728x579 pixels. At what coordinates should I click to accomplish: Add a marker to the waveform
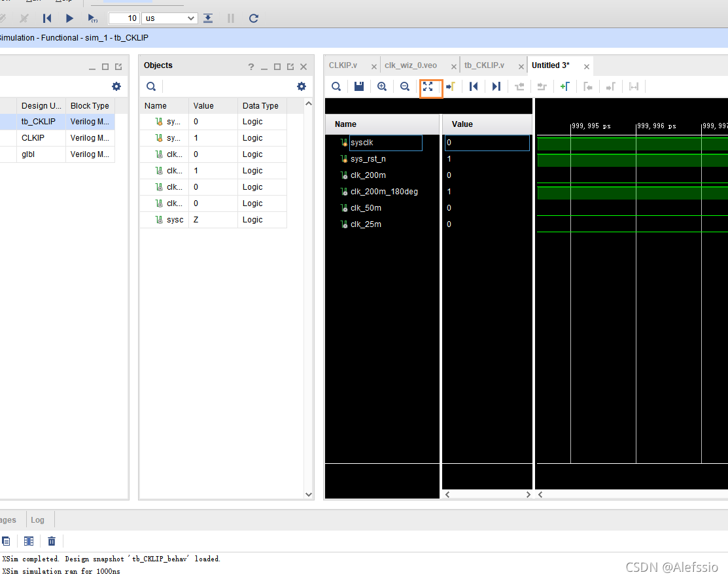click(x=564, y=86)
